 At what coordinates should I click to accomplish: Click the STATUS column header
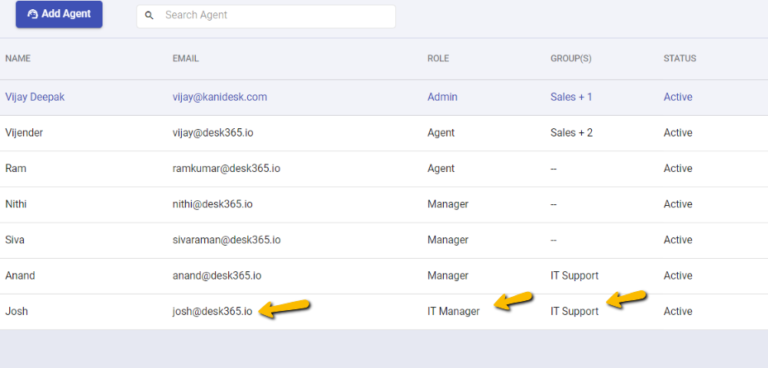[680, 58]
